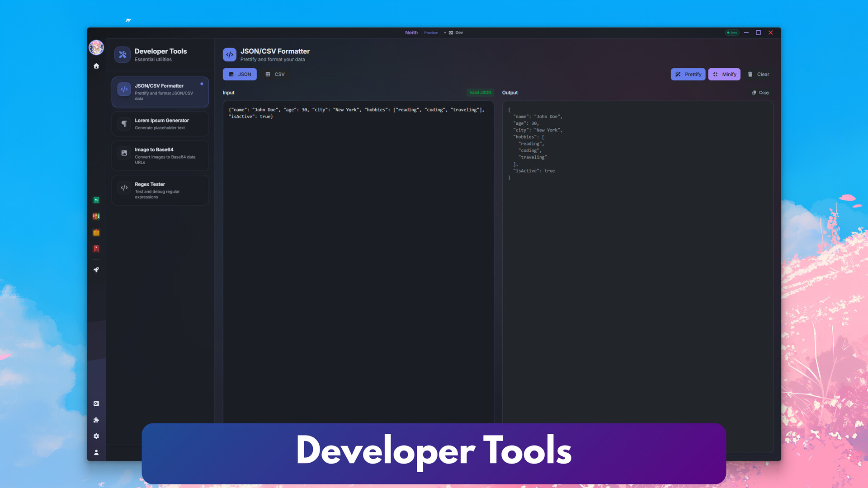The width and height of the screenshot is (868, 488).
Task: Open the green notes sidebar icon
Action: [x=96, y=200]
